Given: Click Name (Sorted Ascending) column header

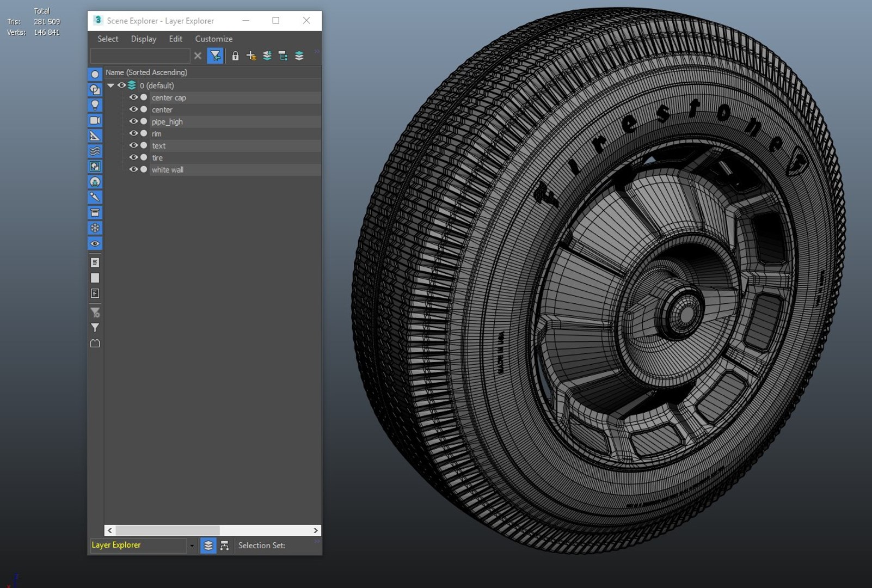Looking at the screenshot, I should coord(212,72).
